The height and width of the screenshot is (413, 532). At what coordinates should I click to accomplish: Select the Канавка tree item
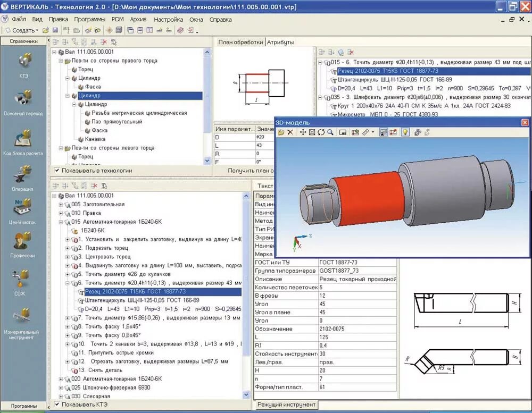click(95, 139)
